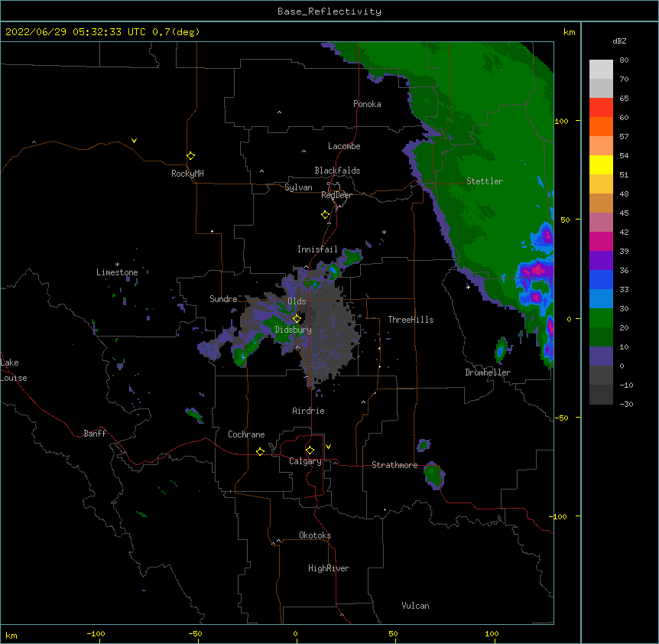Click the ThreeHills label
The height and width of the screenshot is (644, 659).
[x=411, y=320]
